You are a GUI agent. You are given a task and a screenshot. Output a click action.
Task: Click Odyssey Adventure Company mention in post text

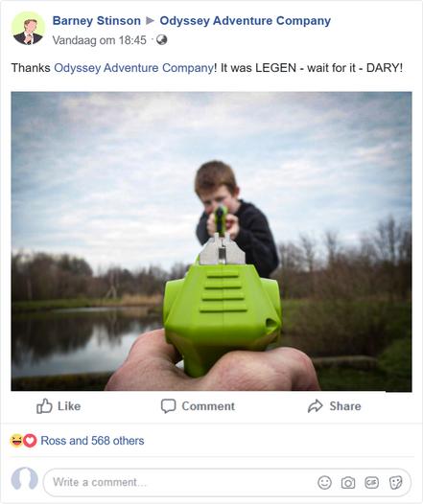pos(133,68)
